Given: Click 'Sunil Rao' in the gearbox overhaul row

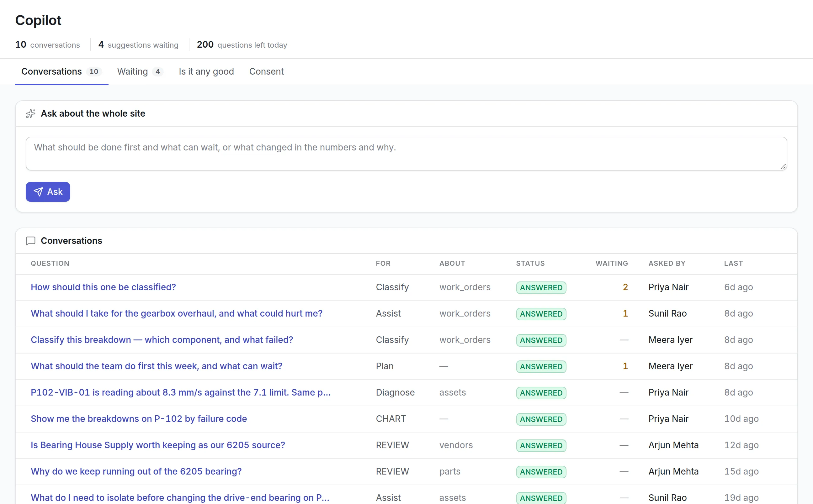Looking at the screenshot, I should coord(667,313).
